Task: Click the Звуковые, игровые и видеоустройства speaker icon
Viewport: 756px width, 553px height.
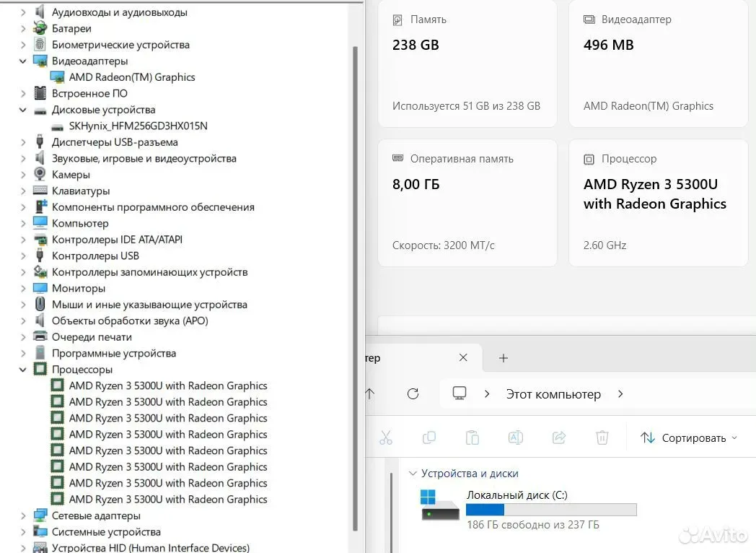Action: 40,158
